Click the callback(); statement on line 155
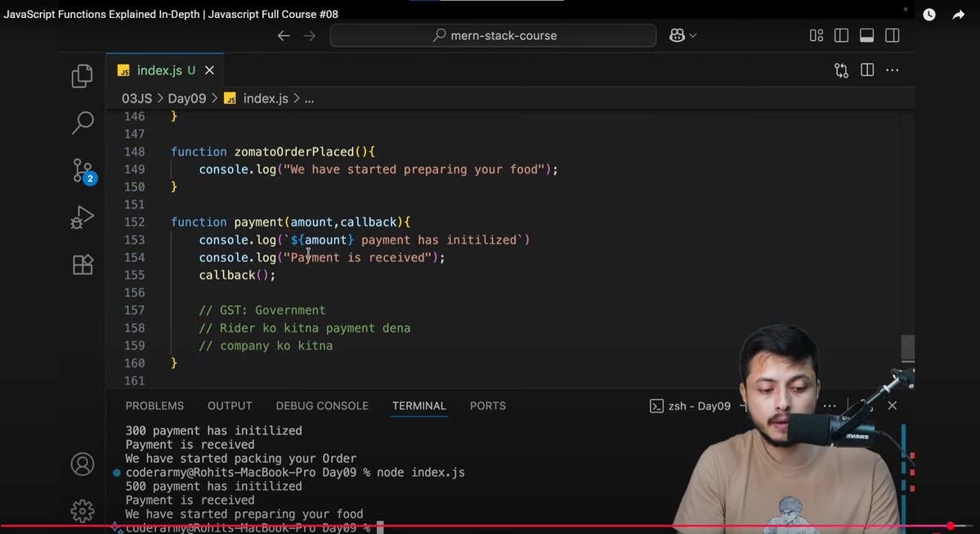The width and height of the screenshot is (980, 534). [237, 275]
